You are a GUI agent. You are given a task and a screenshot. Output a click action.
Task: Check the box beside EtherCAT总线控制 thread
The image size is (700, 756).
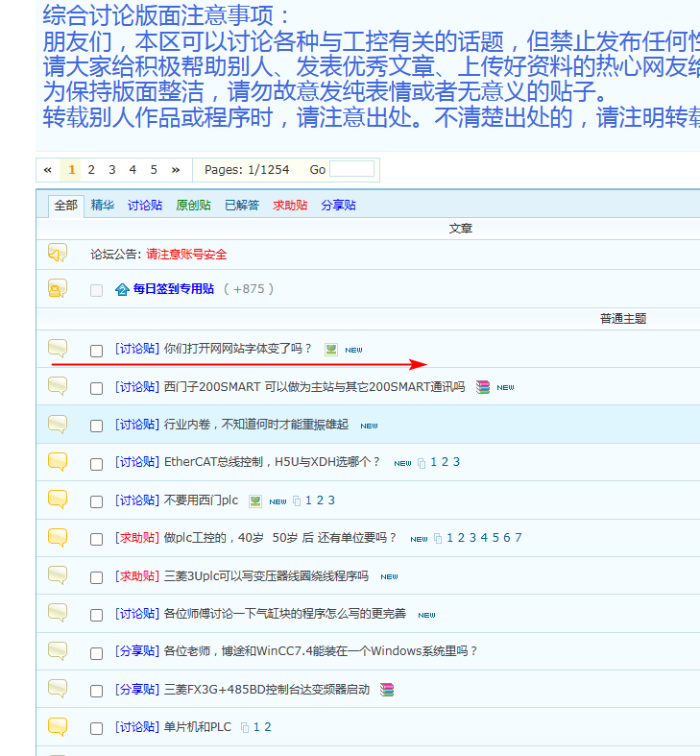coord(96,464)
